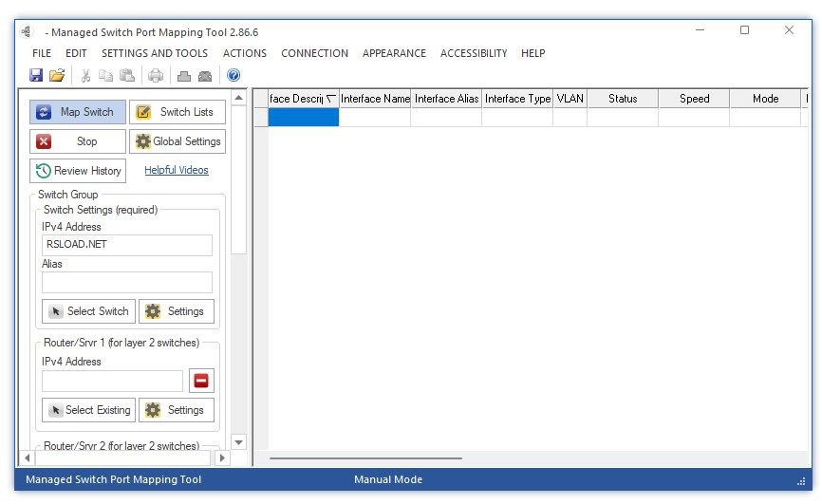822x504 pixels.
Task: Click the VLAN column header
Action: [x=570, y=99]
